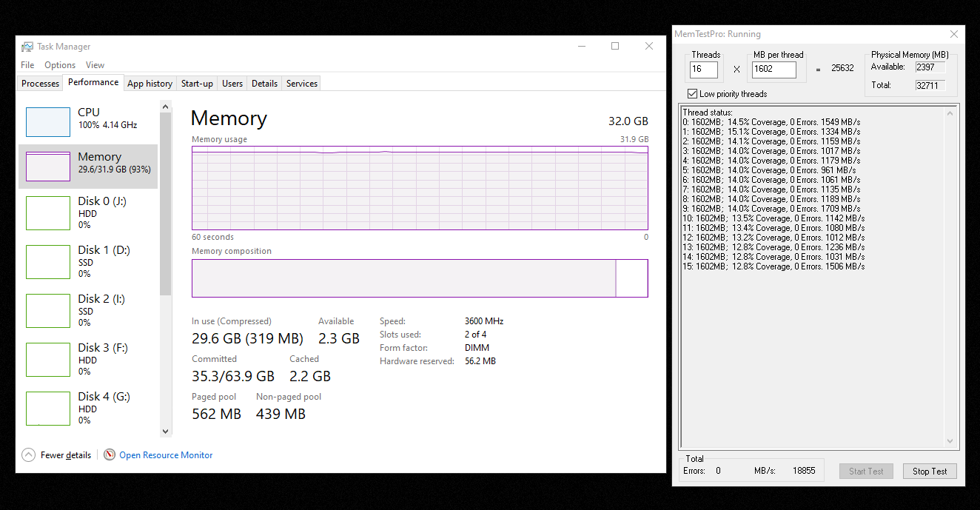Screen dimensions: 980x510
Task: Switch to the Processes tab
Action: pyautogui.click(x=40, y=84)
